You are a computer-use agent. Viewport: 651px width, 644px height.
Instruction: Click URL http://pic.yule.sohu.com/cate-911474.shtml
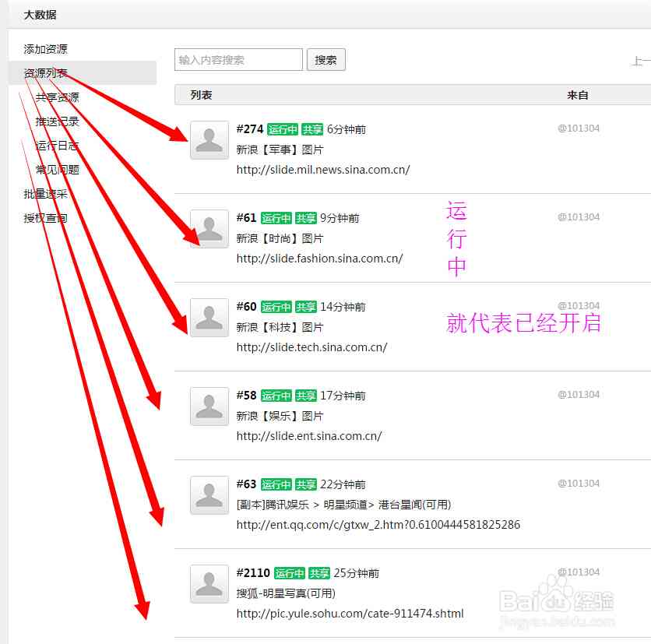point(350,614)
